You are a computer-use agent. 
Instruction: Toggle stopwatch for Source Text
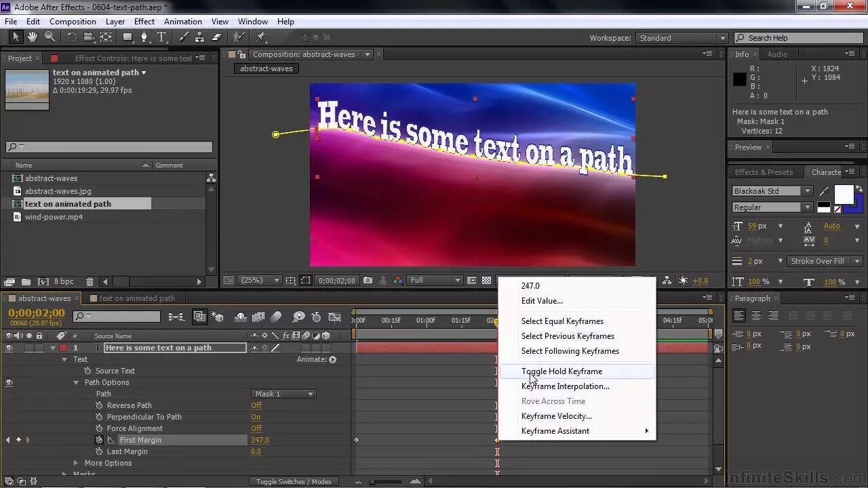coord(87,371)
